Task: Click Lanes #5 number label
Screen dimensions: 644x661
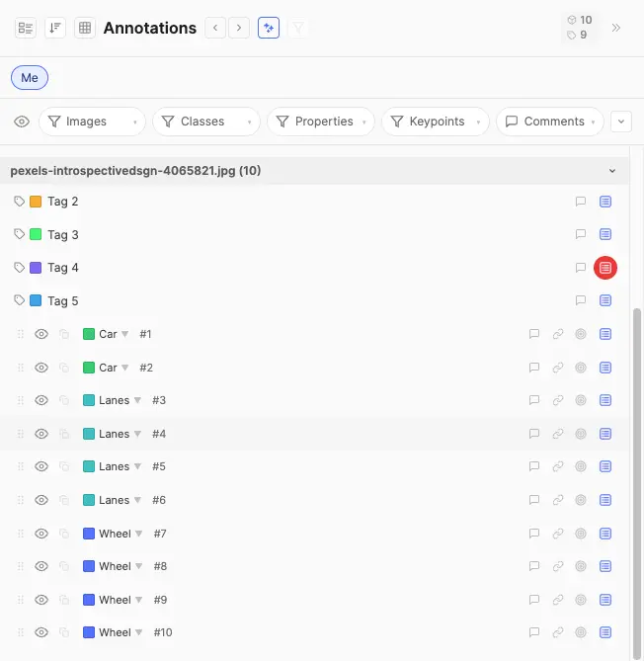Action: (159, 466)
